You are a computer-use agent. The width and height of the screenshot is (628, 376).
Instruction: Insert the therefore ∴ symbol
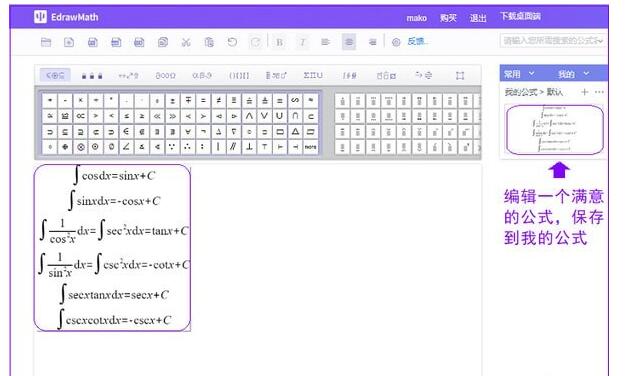point(188,147)
